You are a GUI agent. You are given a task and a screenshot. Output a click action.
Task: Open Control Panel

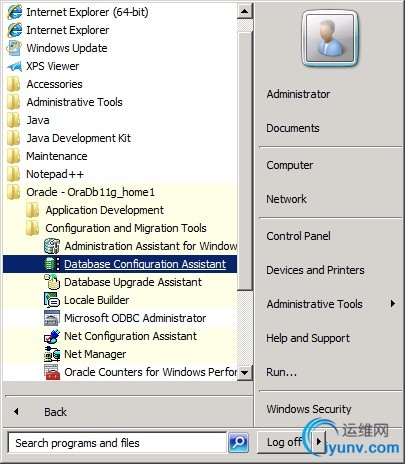(x=298, y=236)
